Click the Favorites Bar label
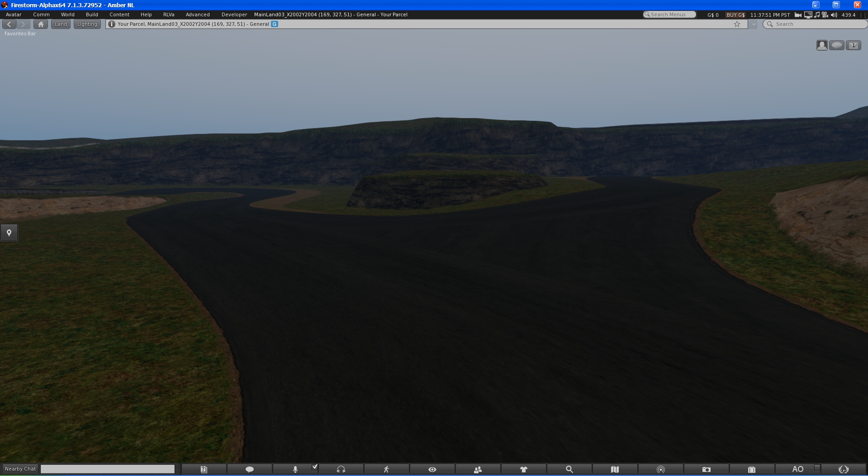 [x=20, y=33]
